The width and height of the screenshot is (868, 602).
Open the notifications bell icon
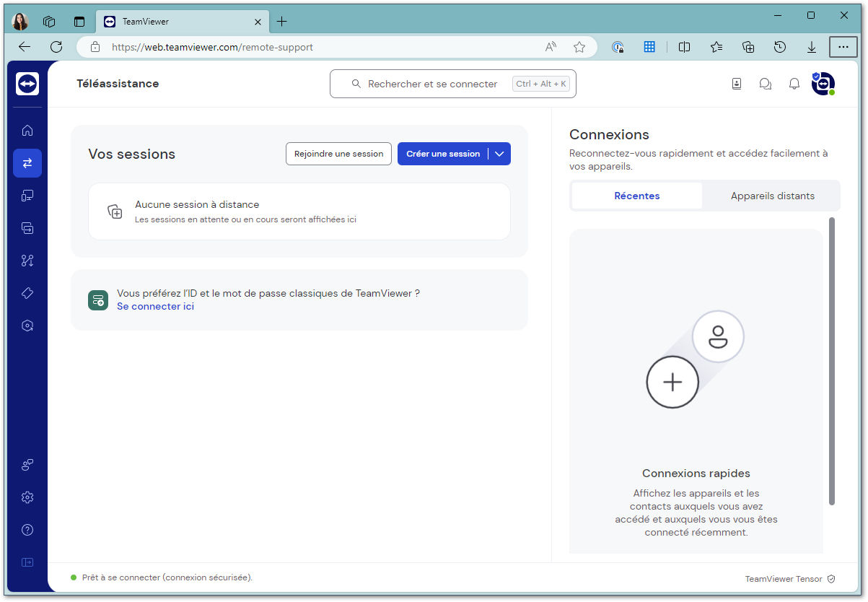[794, 84]
